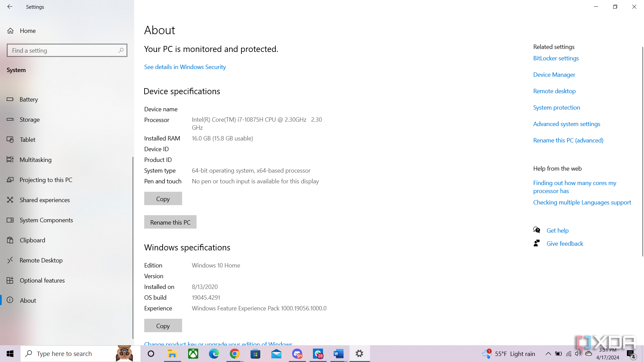Click the search field Find a setting
Screen dimensions: 644x362
tap(67, 50)
